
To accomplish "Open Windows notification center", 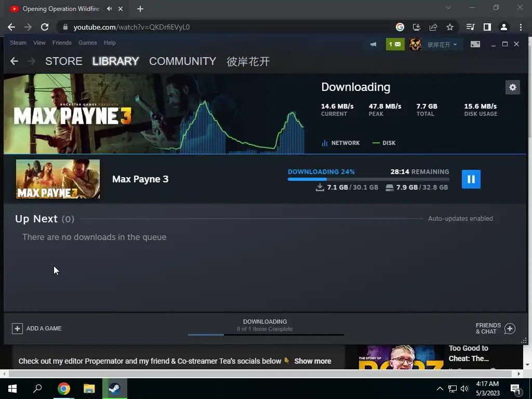I will coord(515,389).
